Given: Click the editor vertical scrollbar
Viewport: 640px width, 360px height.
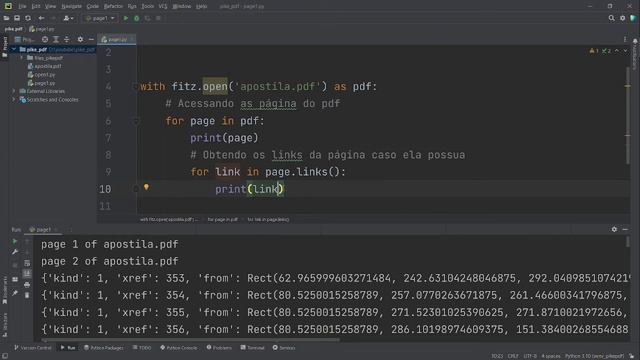Looking at the screenshot, I should [x=628, y=116].
